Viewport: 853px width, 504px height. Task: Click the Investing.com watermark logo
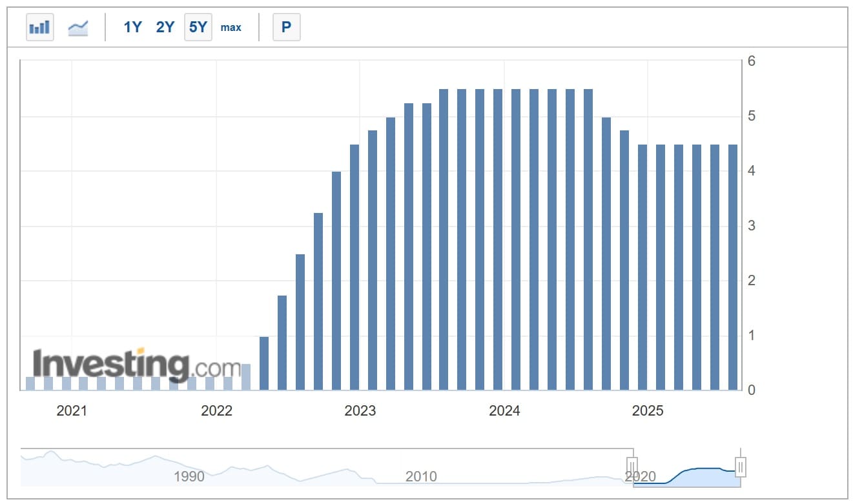137,365
